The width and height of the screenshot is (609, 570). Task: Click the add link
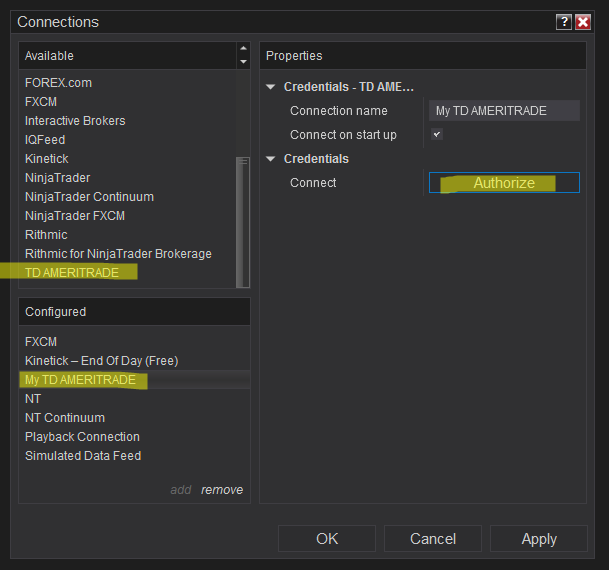point(181,490)
